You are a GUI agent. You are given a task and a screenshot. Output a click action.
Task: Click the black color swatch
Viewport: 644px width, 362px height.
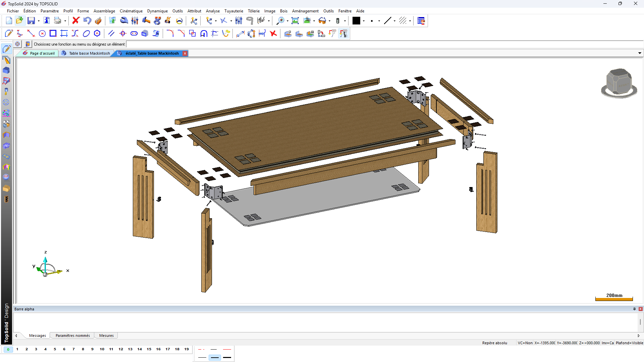356,21
